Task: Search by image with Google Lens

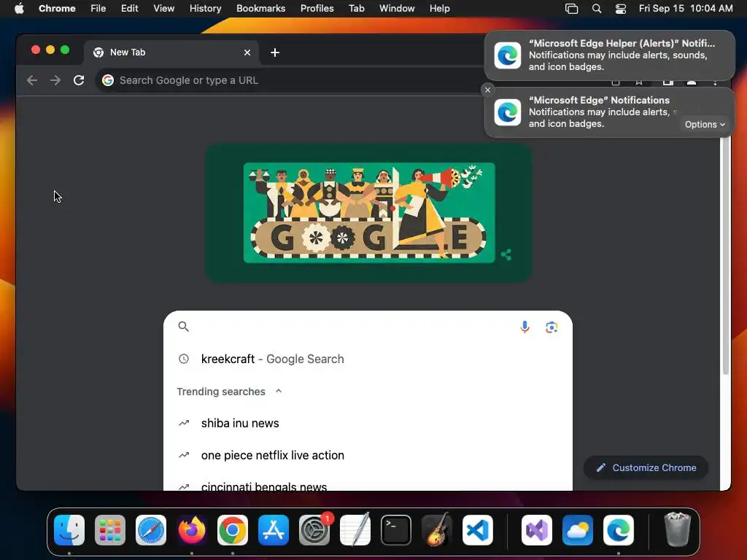Action: point(551,327)
